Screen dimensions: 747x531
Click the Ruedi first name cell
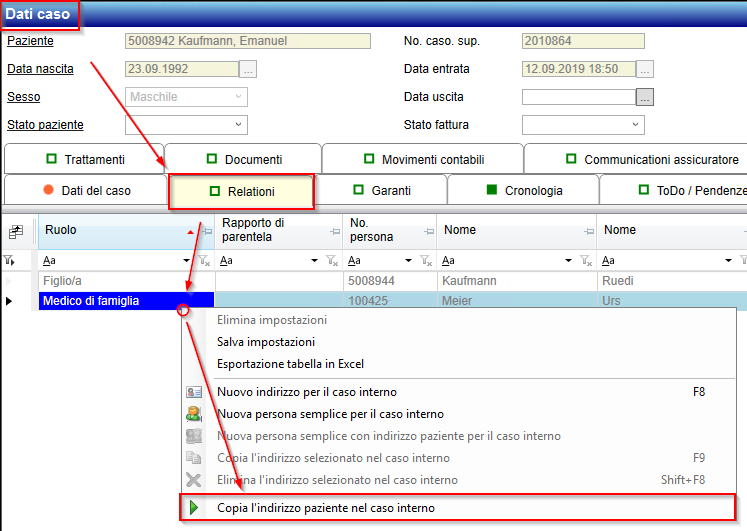tap(672, 281)
